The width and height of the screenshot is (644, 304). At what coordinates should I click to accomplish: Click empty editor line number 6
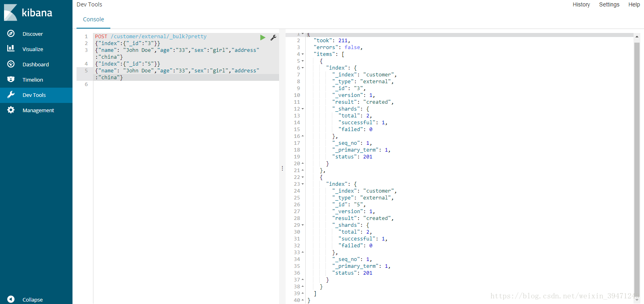pos(86,84)
